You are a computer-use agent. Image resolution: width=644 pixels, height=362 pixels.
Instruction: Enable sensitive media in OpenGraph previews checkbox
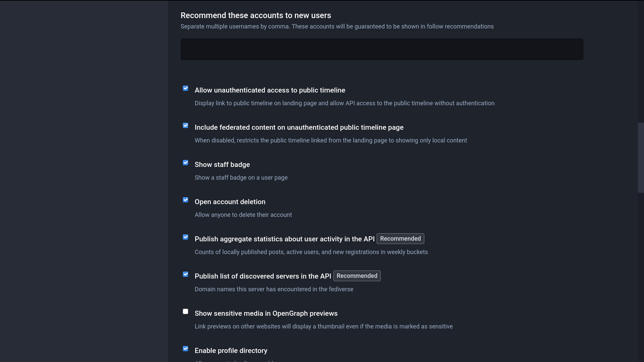(x=185, y=311)
